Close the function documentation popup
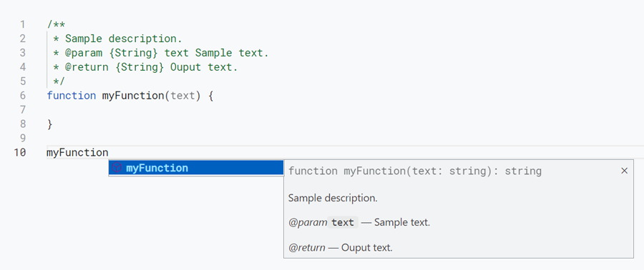The image size is (644, 270). tap(624, 171)
